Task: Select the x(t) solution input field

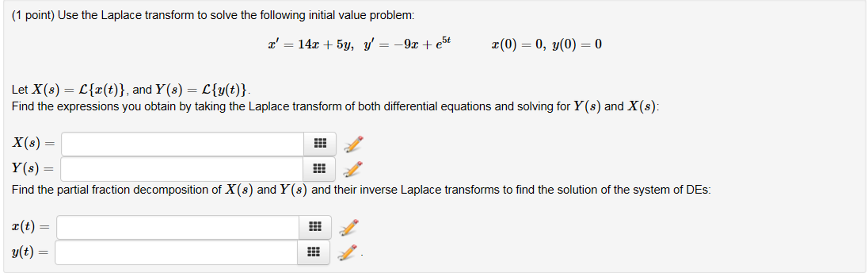Action: click(x=178, y=227)
